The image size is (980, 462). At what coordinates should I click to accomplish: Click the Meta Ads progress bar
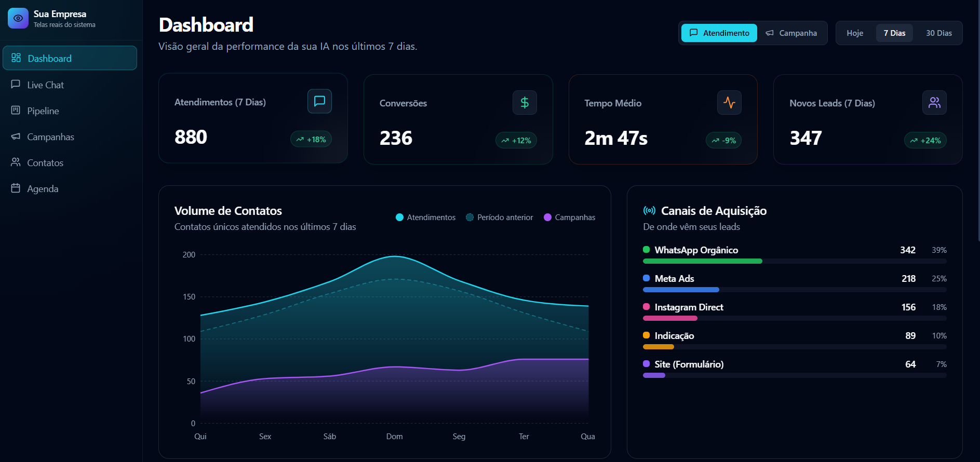point(795,290)
